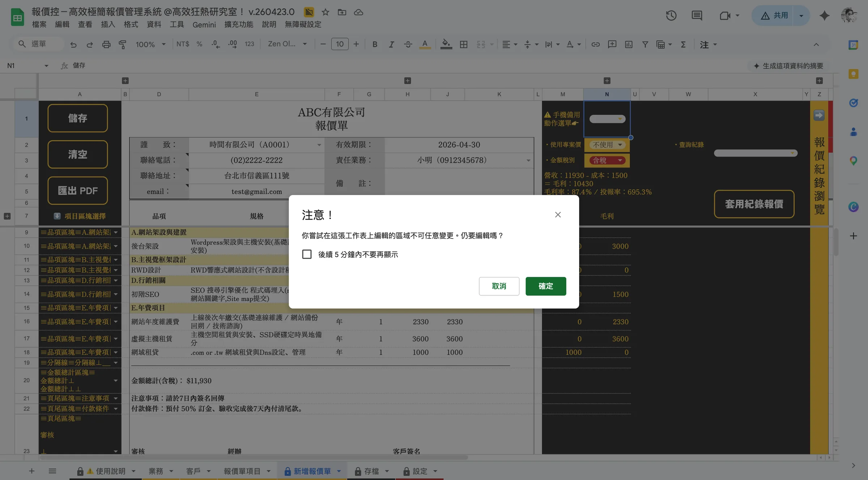Viewport: 868px width, 480px height.
Task: Click the undo icon in toolbar
Action: (x=73, y=44)
